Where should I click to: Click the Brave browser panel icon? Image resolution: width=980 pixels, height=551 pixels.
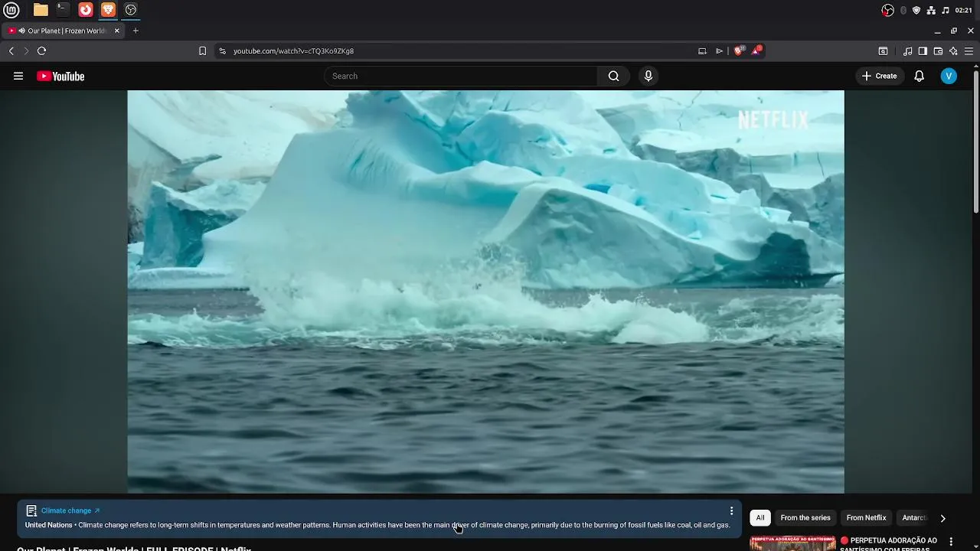tap(108, 10)
